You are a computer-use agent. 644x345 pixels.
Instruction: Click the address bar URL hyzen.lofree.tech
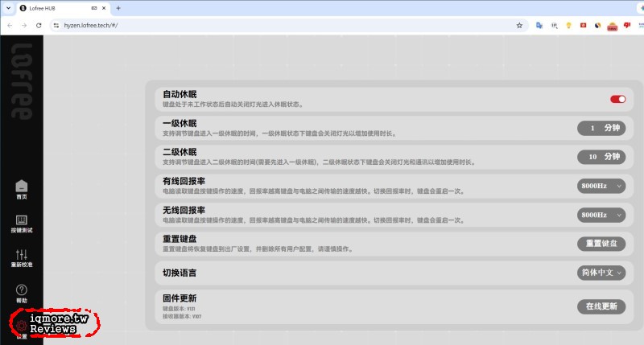pyautogui.click(x=91, y=26)
